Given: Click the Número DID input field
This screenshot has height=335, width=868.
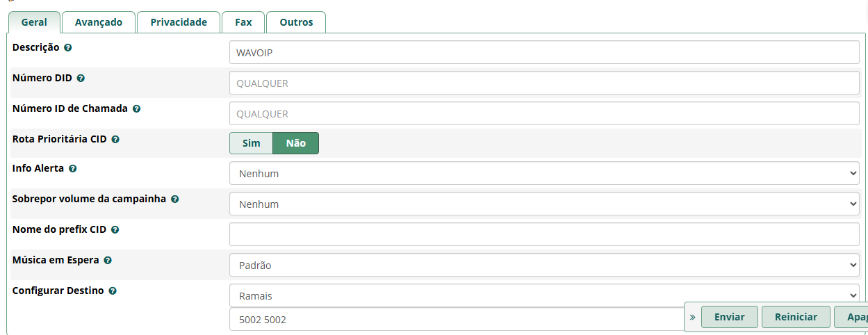Looking at the screenshot, I should pos(544,83).
